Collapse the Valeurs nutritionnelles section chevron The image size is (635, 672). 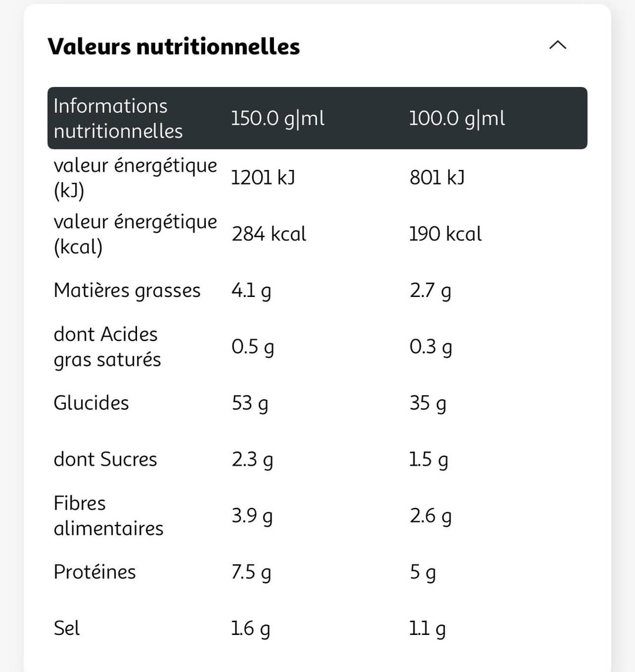[x=557, y=45]
